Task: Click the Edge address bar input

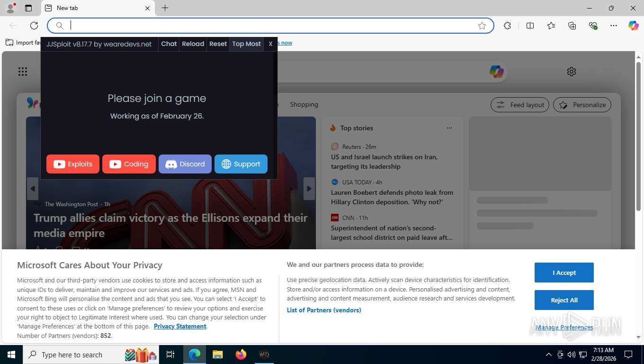Action: [270, 26]
